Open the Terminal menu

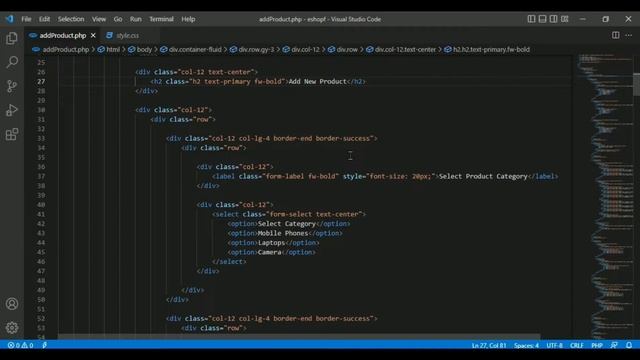161,19
